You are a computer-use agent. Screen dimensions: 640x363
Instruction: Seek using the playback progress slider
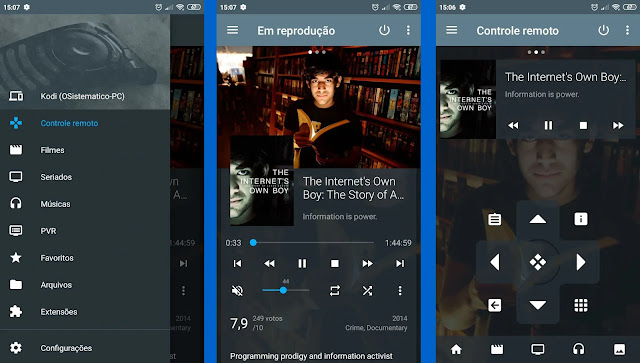click(x=312, y=243)
